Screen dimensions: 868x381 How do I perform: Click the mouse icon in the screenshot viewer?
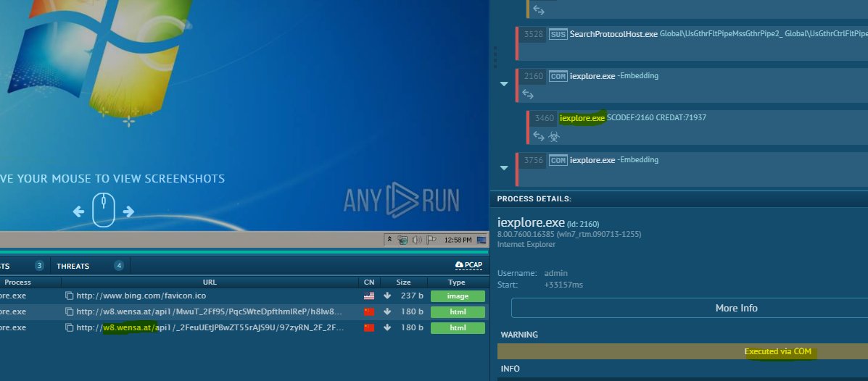pos(104,210)
